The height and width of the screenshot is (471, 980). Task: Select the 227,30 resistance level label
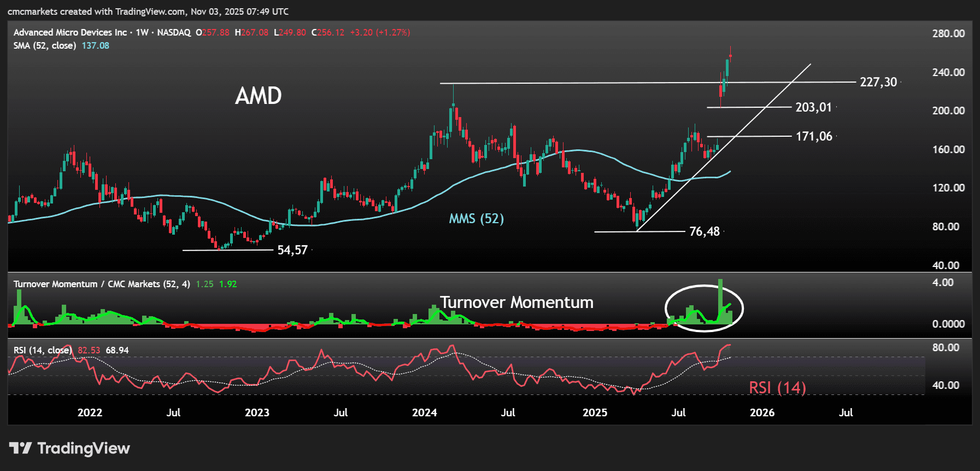pos(878,82)
